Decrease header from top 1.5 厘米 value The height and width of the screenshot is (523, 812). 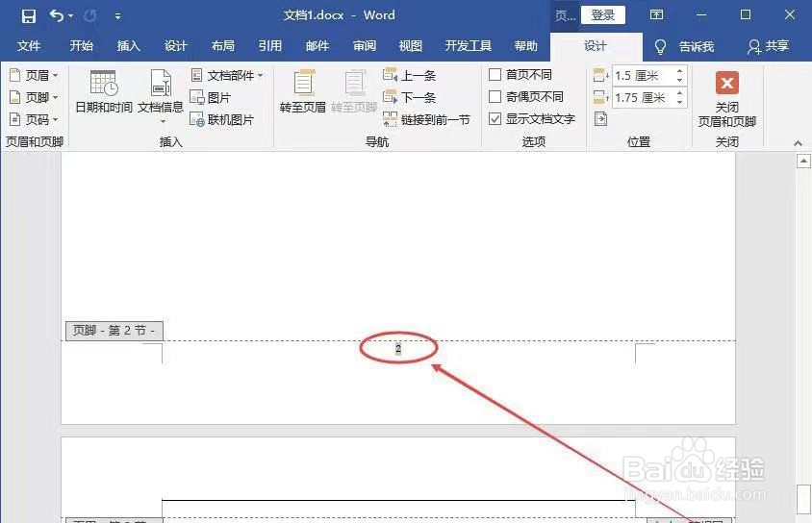[x=679, y=80]
